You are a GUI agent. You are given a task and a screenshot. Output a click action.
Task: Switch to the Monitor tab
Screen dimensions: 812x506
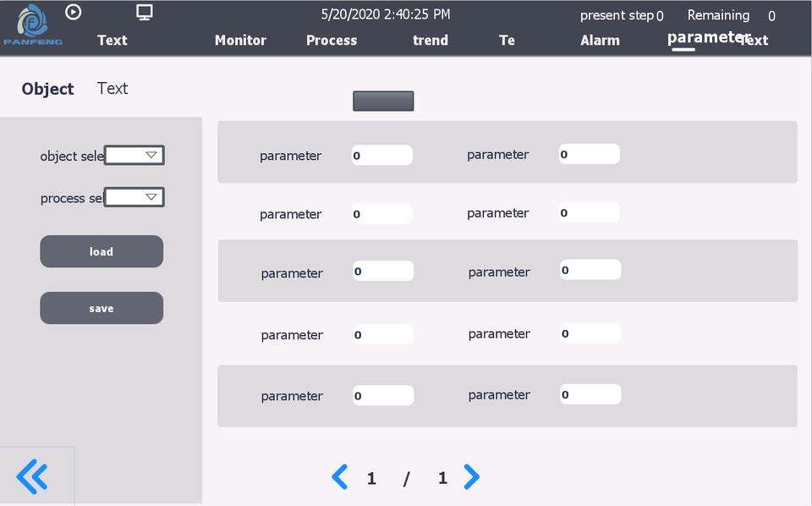point(240,41)
